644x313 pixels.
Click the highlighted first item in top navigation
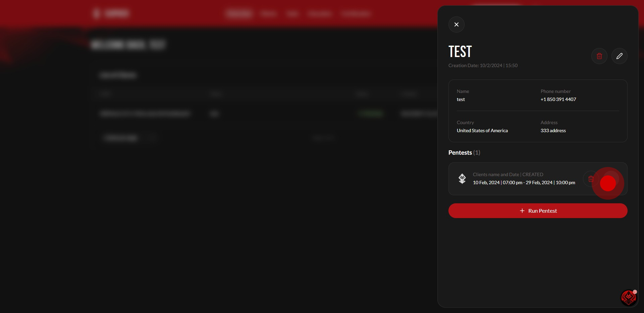(239, 13)
